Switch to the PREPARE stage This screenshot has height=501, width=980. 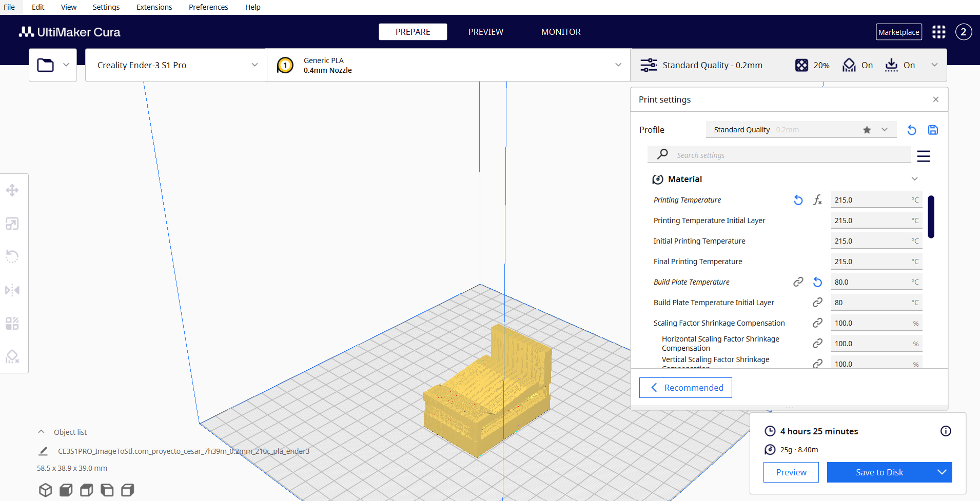[413, 32]
